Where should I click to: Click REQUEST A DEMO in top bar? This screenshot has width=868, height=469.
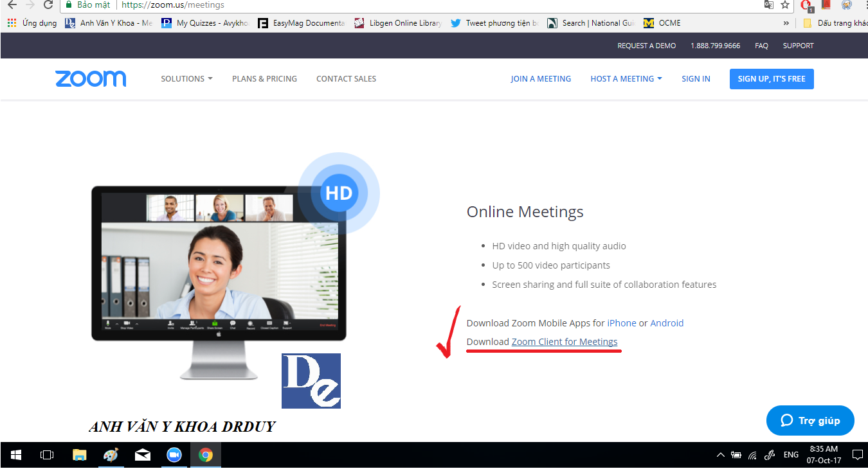point(646,46)
